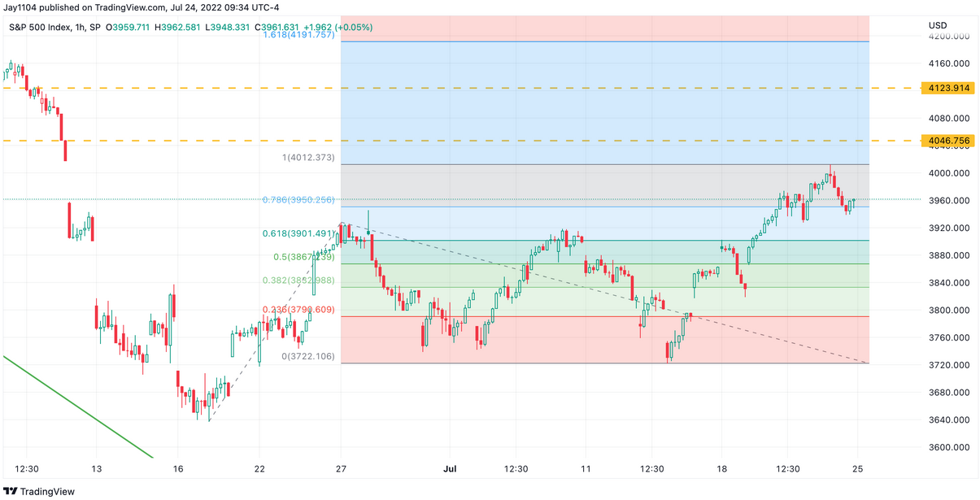Click the 0.236(3790.609) Fibonacci label

point(298,310)
